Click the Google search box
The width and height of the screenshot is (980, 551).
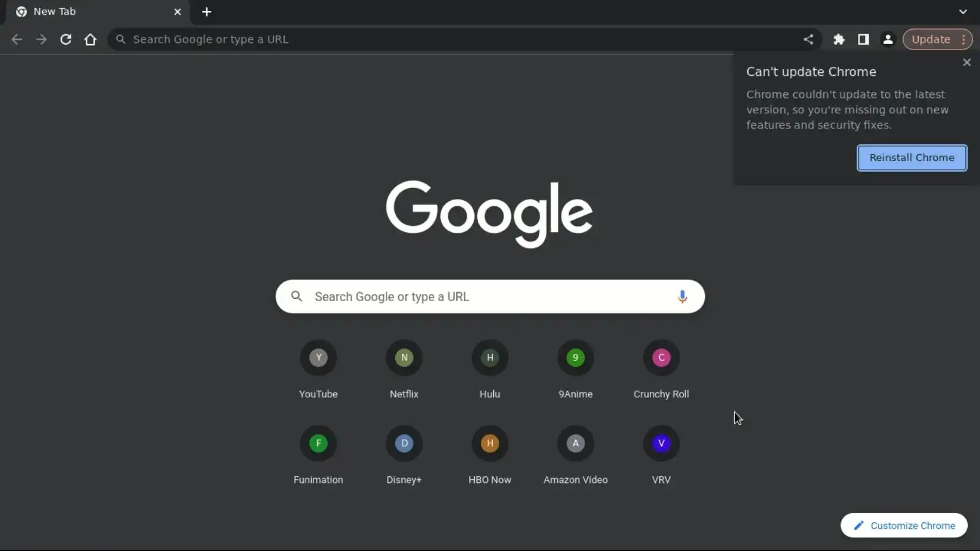click(x=490, y=297)
